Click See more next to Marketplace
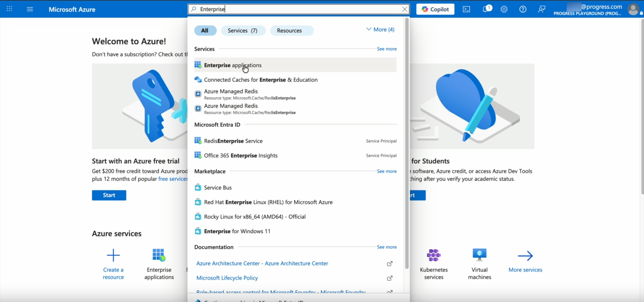The width and height of the screenshot is (644, 302). point(386,171)
